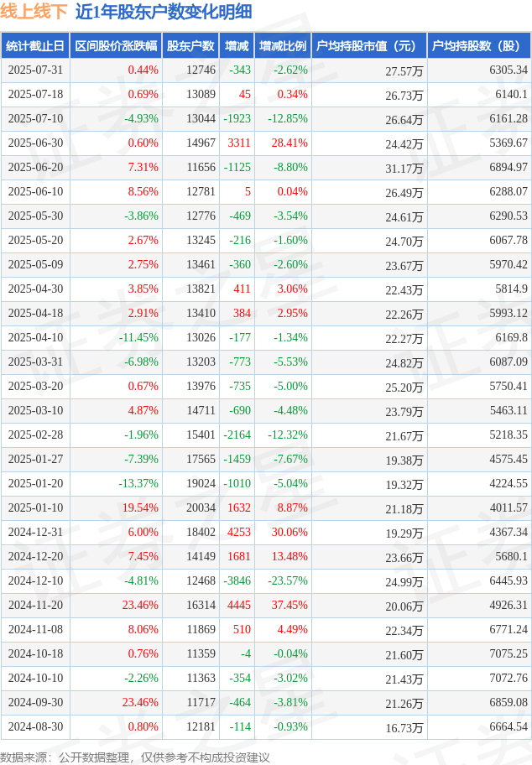The image size is (532, 765).
Task: Click the 37.45% change ratio cell
Action: [289, 605]
